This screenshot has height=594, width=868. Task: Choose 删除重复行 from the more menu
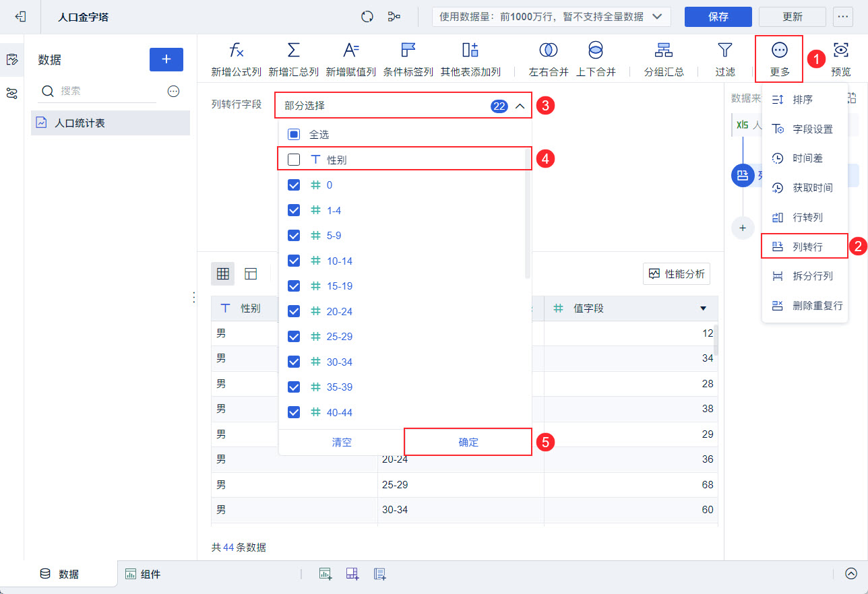(x=805, y=306)
